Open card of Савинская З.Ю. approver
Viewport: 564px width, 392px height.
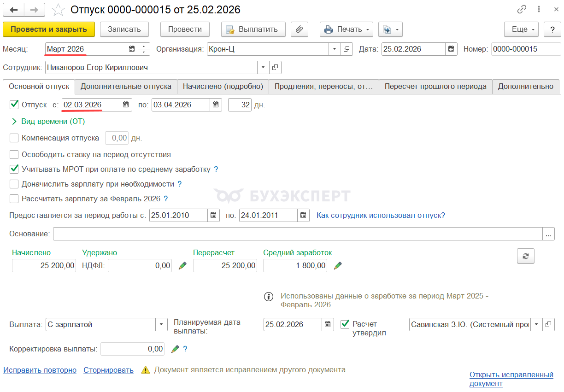click(x=548, y=324)
